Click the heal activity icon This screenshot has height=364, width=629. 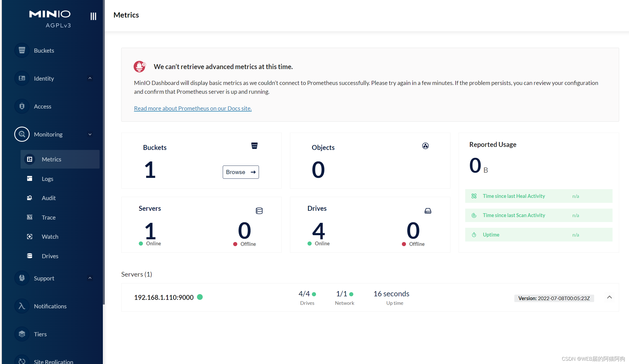(474, 196)
